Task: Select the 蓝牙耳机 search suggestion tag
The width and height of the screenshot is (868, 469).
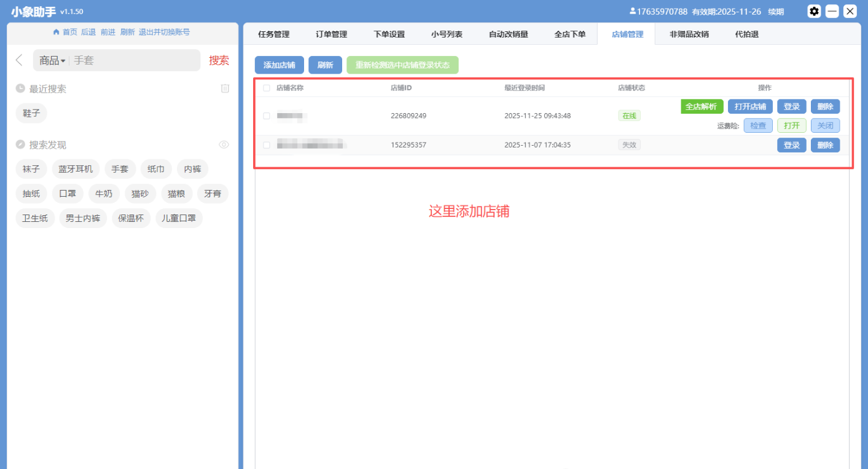Action: 76,169
